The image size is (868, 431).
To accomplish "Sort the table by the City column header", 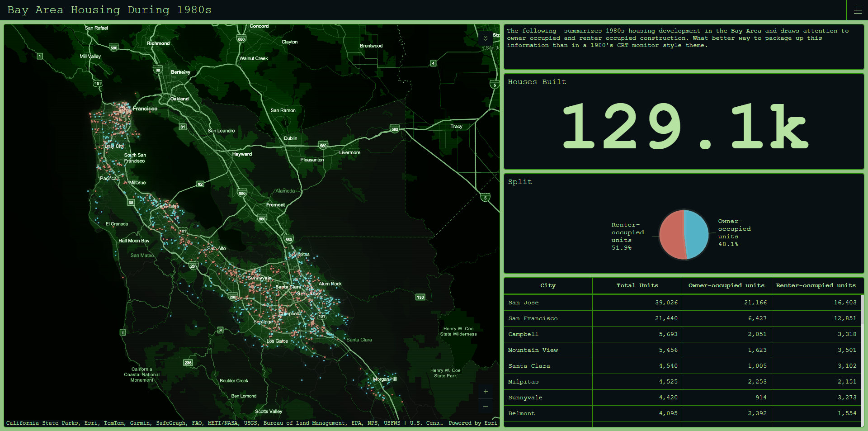I will (548, 285).
